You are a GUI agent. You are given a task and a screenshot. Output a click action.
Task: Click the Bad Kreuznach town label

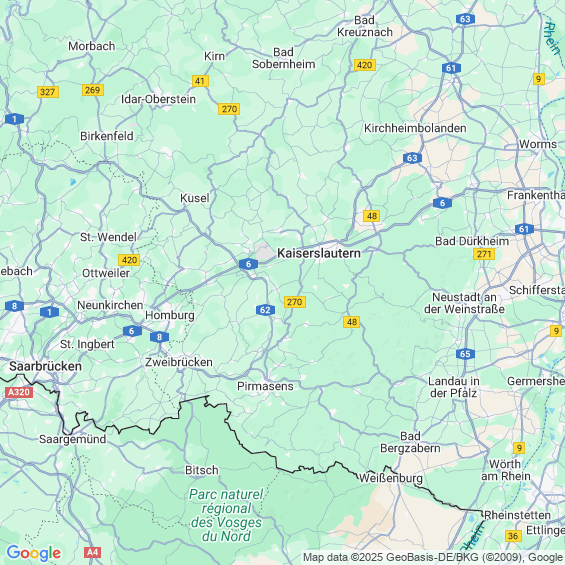[365, 26]
